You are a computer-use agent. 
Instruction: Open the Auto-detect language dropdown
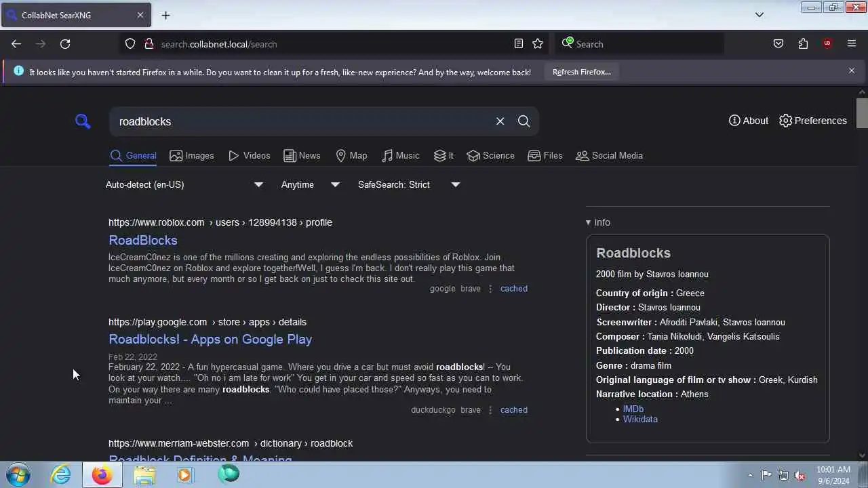[184, 184]
